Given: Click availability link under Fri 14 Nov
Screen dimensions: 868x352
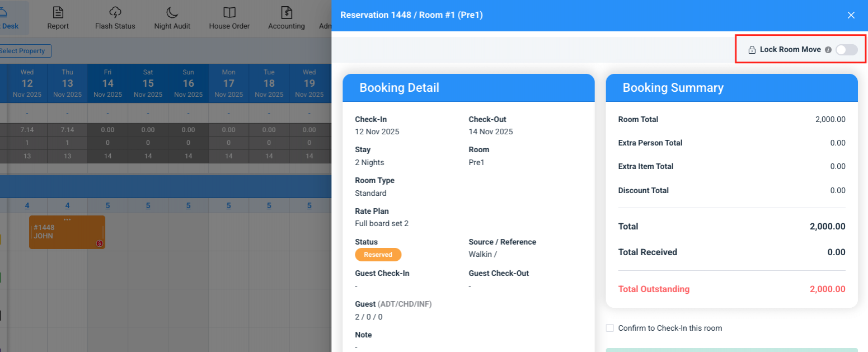Looking at the screenshot, I should click(107, 205).
